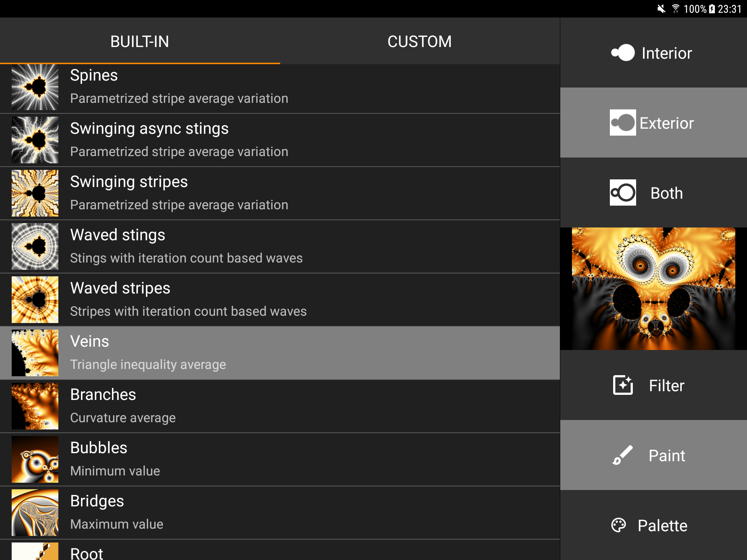Choose the Branches curvature average preset
The image size is (747, 560).
[255, 405]
